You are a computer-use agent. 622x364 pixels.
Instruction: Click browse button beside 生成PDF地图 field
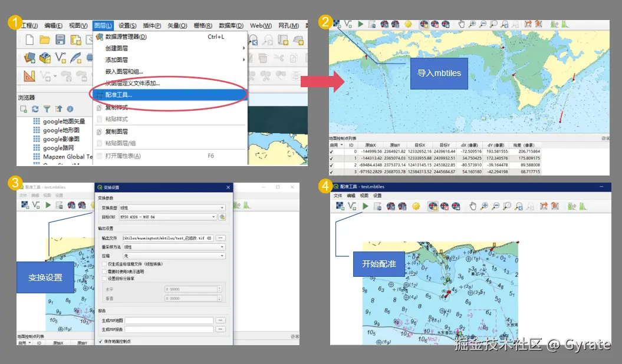coord(220,320)
